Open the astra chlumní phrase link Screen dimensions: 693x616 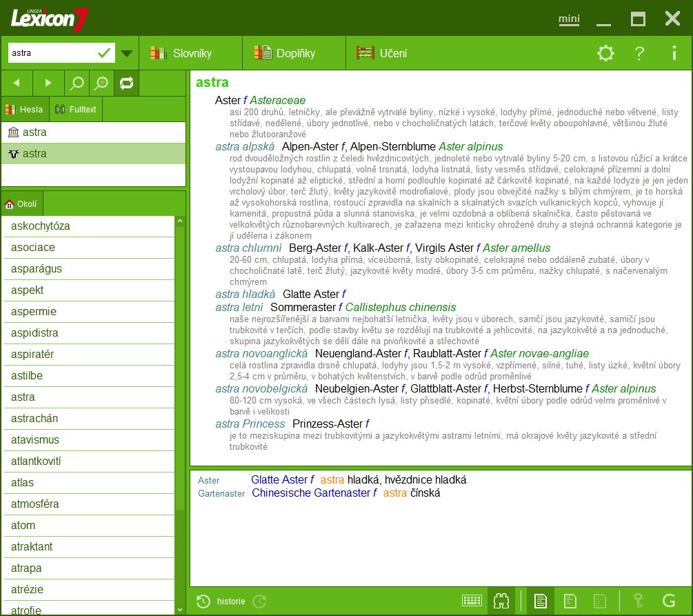point(248,248)
